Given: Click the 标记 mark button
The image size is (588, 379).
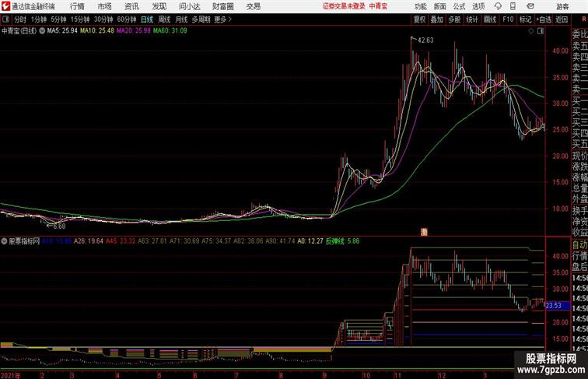Looking at the screenshot, I should [525, 19].
